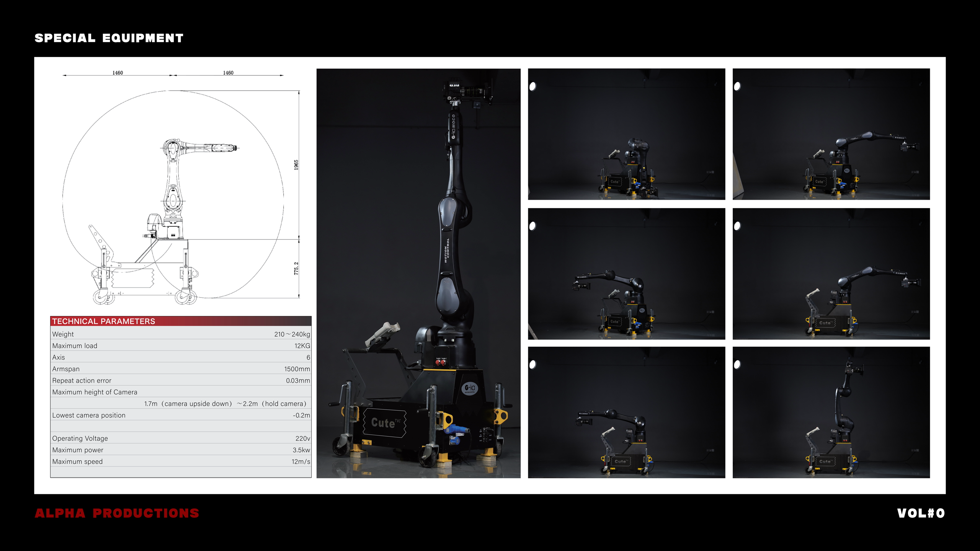Select the bottom-right thumbnail with upright arm
This screenshot has height=551, width=980.
831,412
